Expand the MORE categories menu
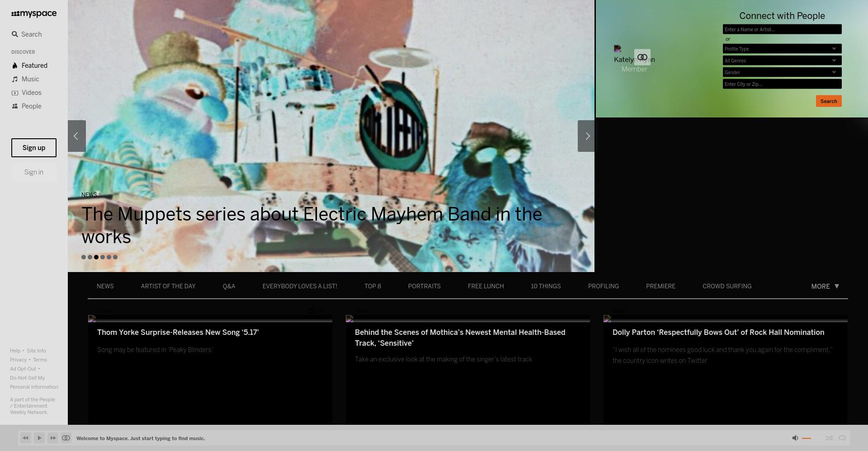 tap(825, 287)
